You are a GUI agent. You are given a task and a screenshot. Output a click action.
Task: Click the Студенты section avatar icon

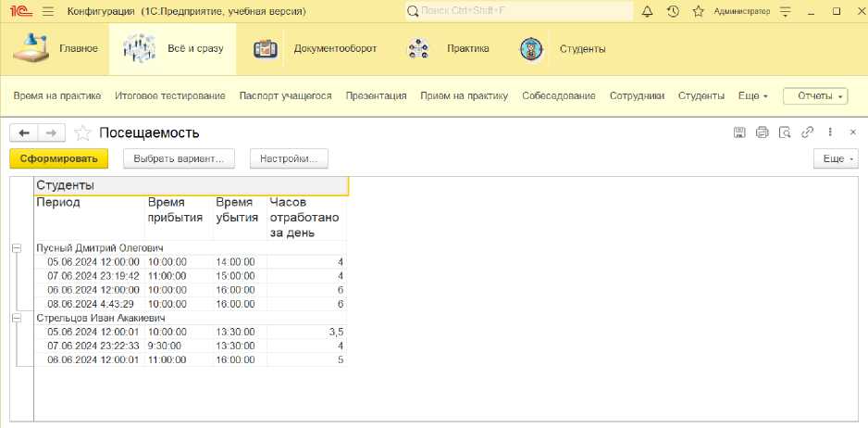click(531, 49)
